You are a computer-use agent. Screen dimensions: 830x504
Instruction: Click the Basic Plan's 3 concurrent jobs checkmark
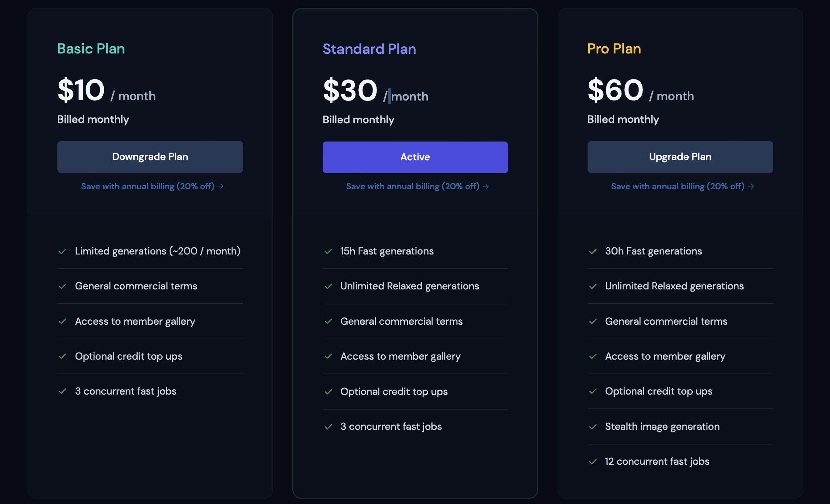tap(62, 391)
